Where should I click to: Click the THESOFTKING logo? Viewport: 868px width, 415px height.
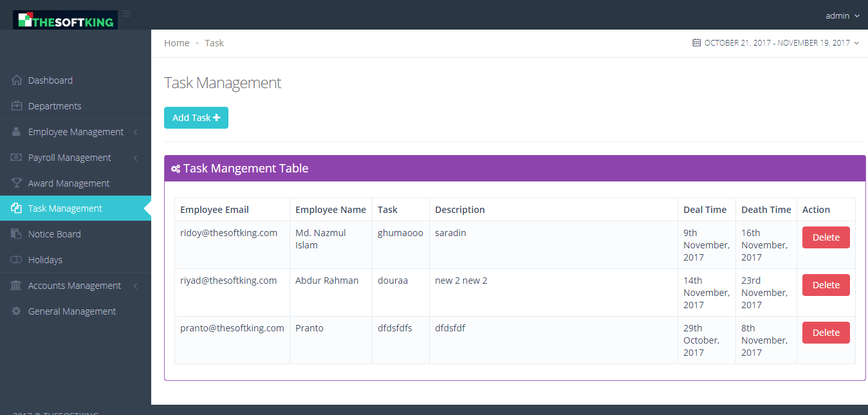click(x=66, y=19)
